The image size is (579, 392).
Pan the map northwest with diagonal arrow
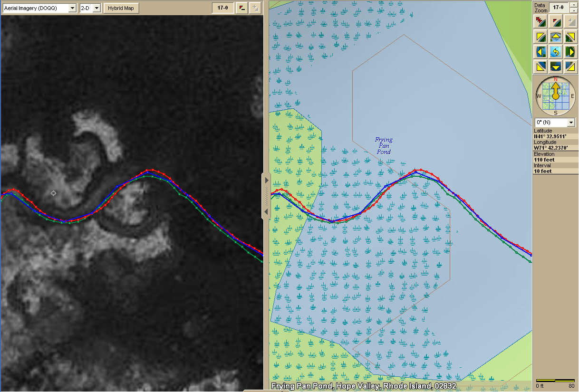click(x=540, y=37)
